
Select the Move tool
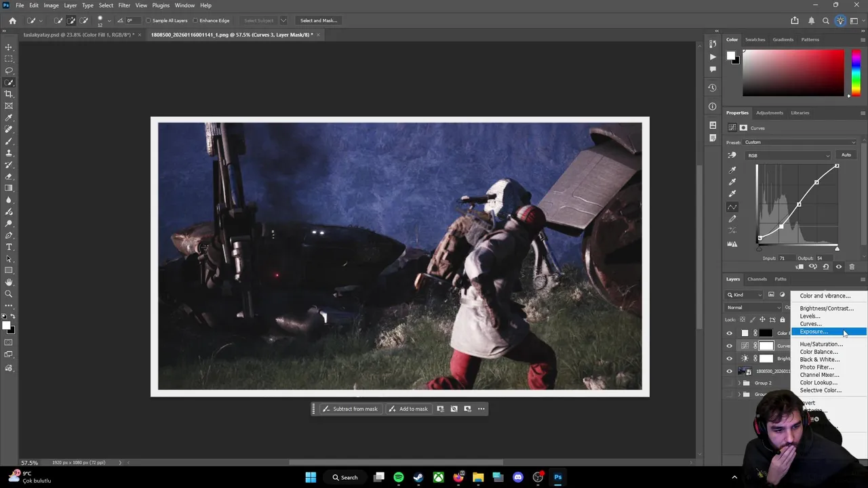pos(9,47)
